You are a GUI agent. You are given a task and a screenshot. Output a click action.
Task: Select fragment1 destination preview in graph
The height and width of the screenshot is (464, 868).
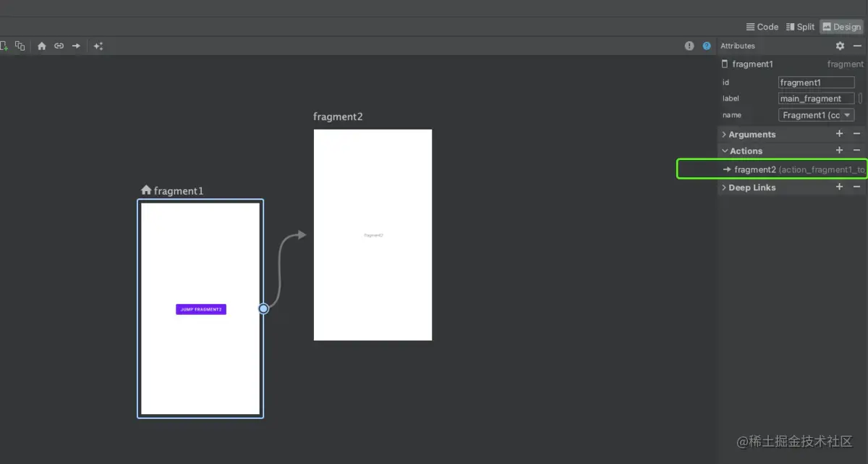(x=200, y=308)
